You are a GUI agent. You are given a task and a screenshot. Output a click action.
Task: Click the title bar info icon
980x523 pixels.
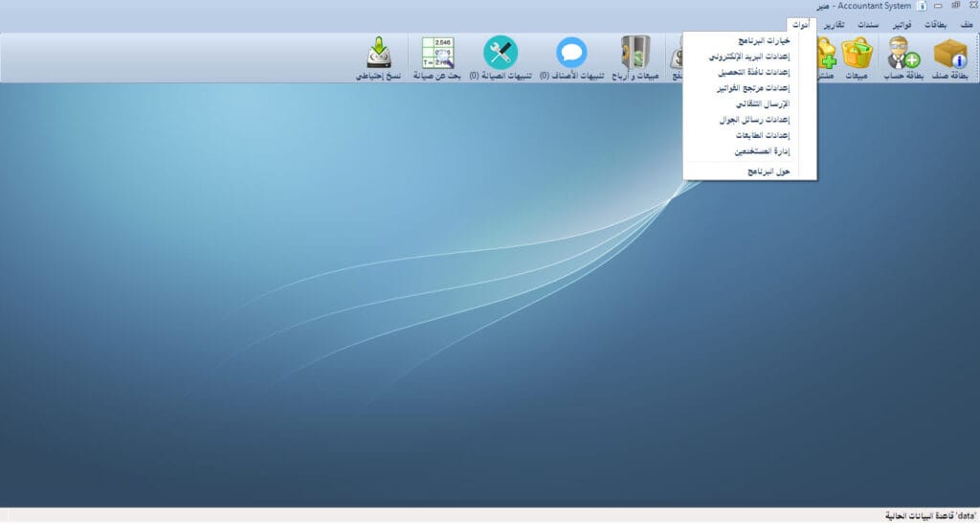[921, 6]
